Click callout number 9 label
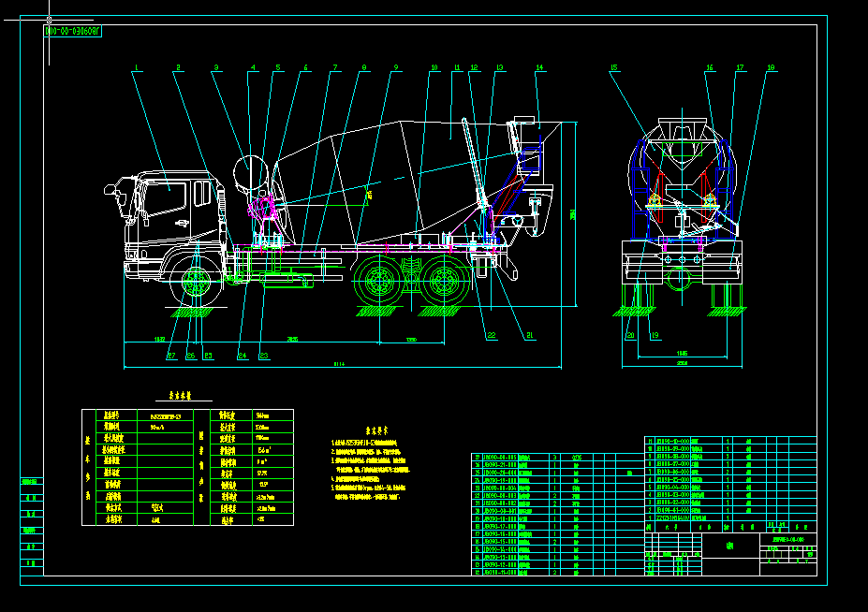 [x=396, y=67]
